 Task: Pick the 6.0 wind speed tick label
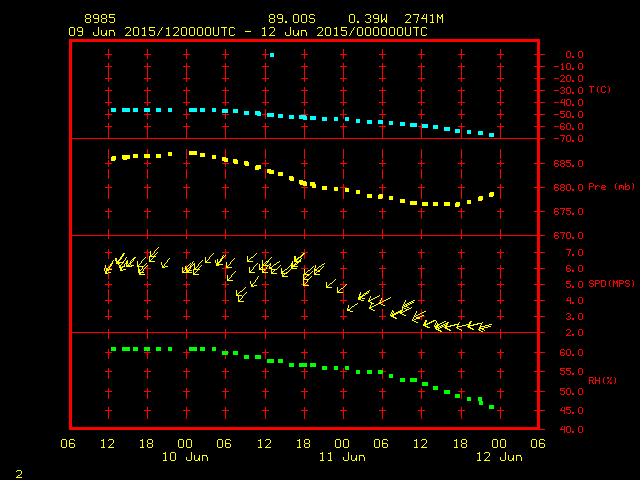pos(574,269)
